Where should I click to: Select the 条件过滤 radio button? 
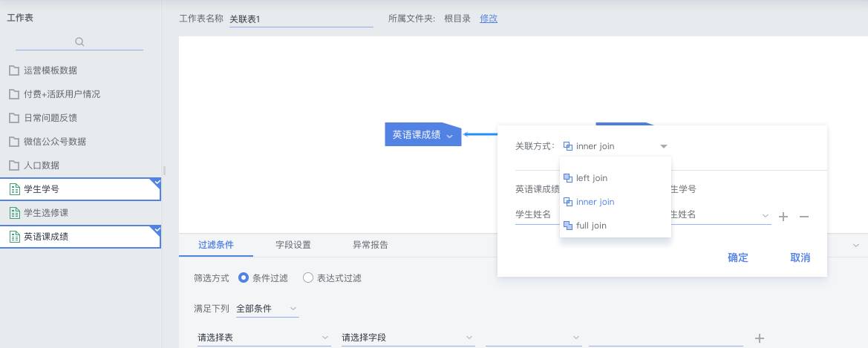pyautogui.click(x=243, y=278)
